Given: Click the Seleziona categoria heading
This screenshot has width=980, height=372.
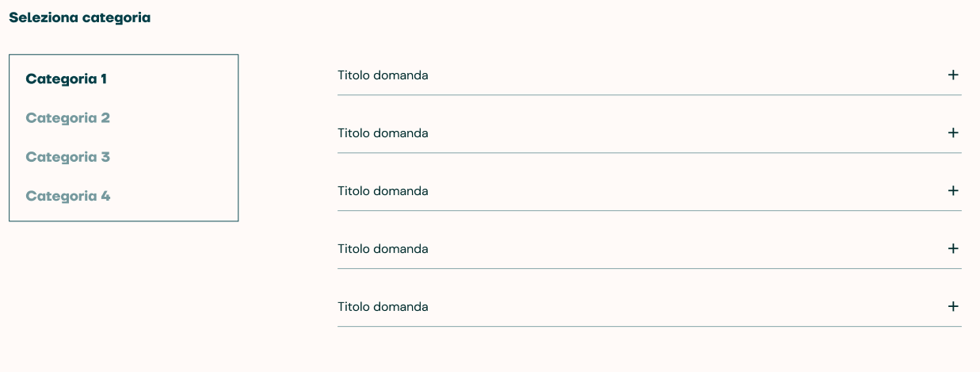Looking at the screenshot, I should coord(79,17).
